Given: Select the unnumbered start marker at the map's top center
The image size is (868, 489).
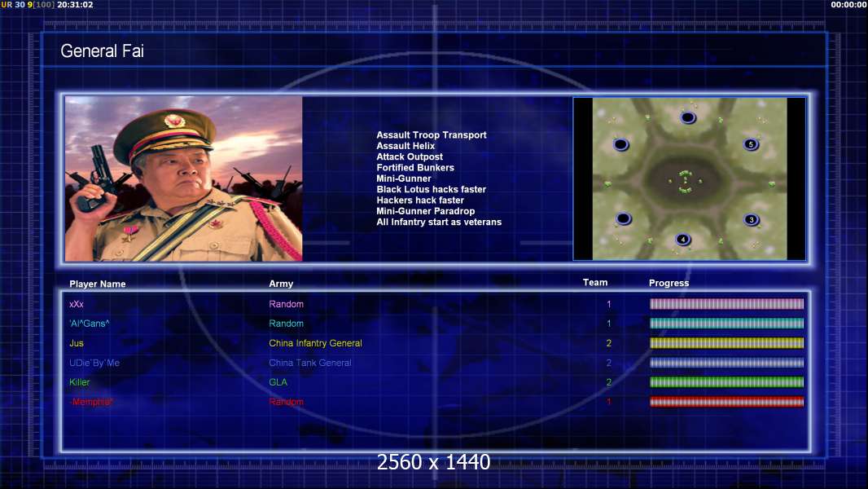Looking at the screenshot, I should (687, 117).
